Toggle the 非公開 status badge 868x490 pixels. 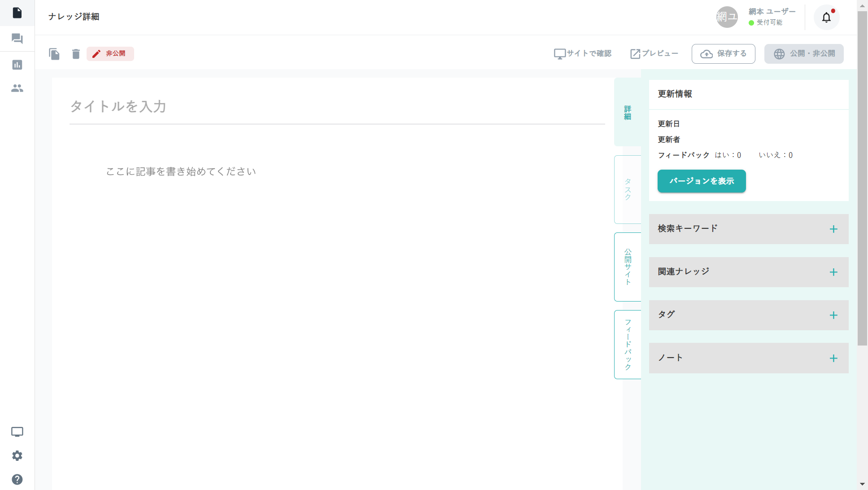(110, 54)
